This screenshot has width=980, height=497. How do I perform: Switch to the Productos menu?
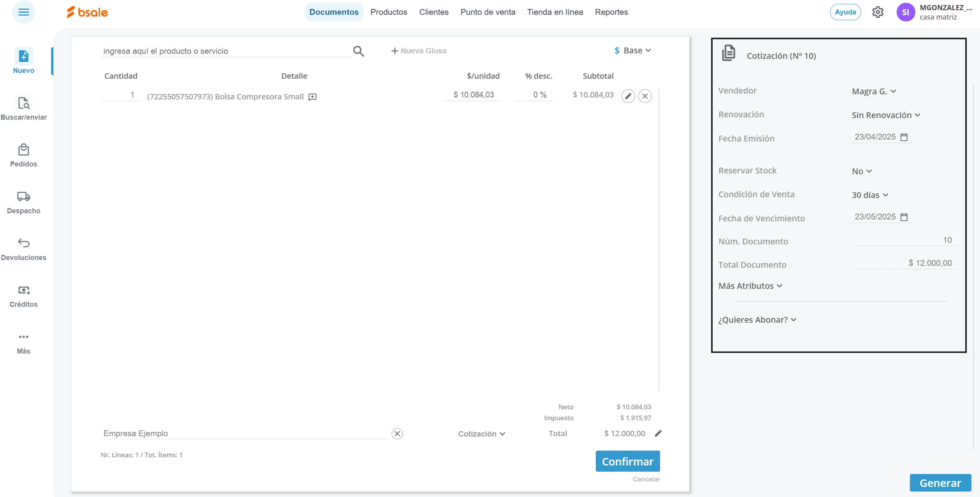point(388,12)
